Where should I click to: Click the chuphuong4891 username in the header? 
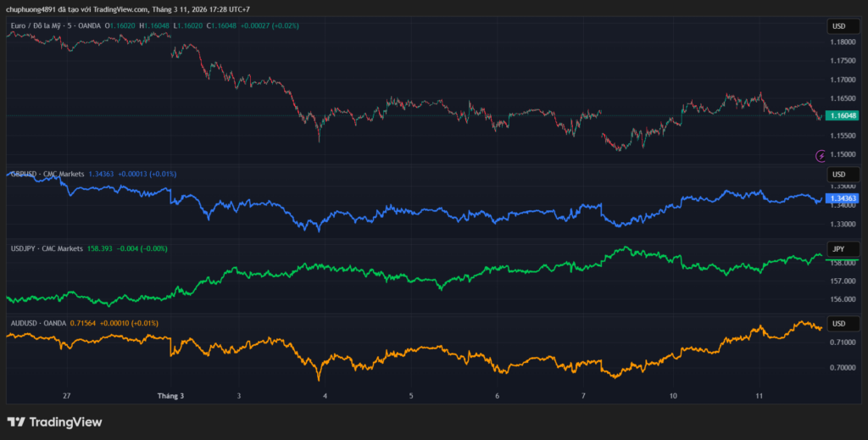coord(35,9)
